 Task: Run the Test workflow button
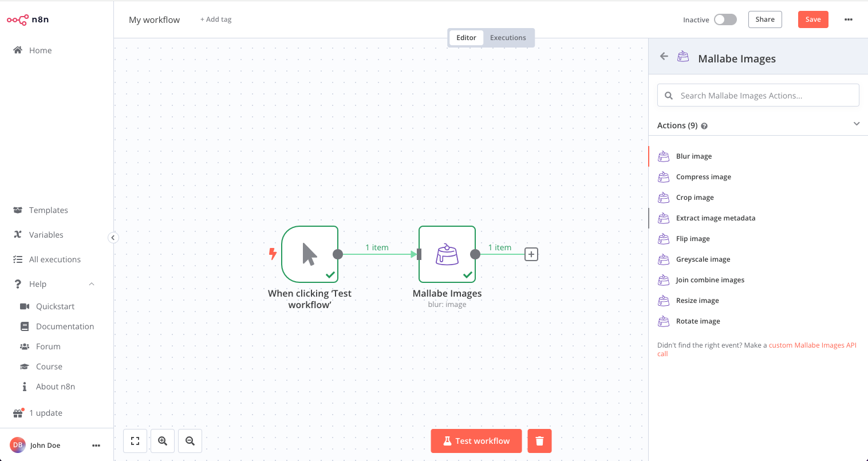coord(476,441)
